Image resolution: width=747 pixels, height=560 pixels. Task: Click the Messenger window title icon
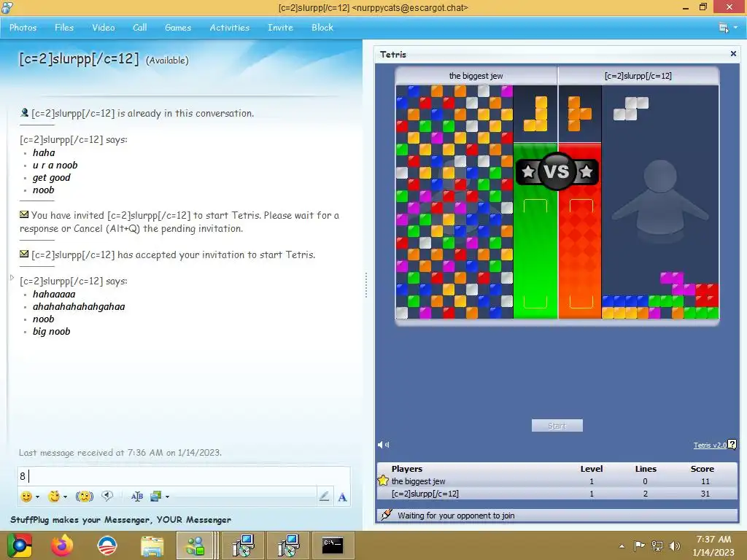tap(7, 7)
